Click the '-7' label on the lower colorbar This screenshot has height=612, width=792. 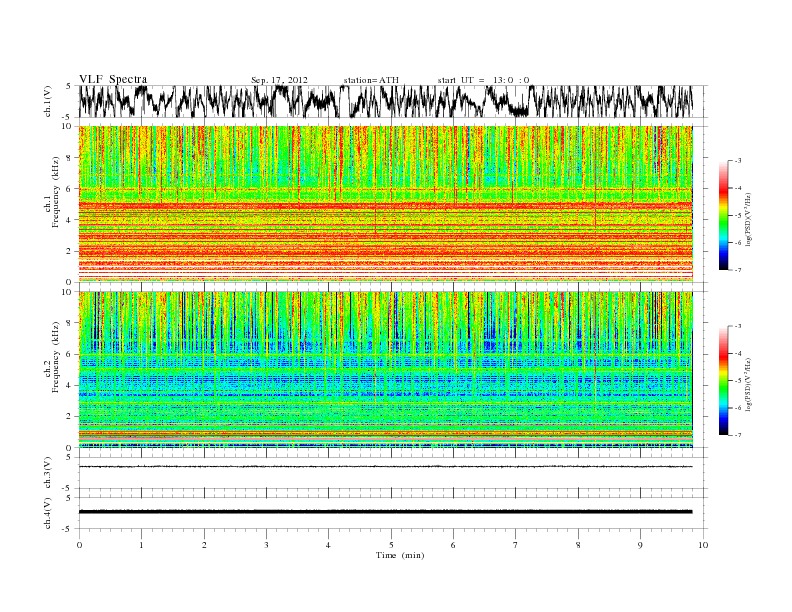click(737, 435)
